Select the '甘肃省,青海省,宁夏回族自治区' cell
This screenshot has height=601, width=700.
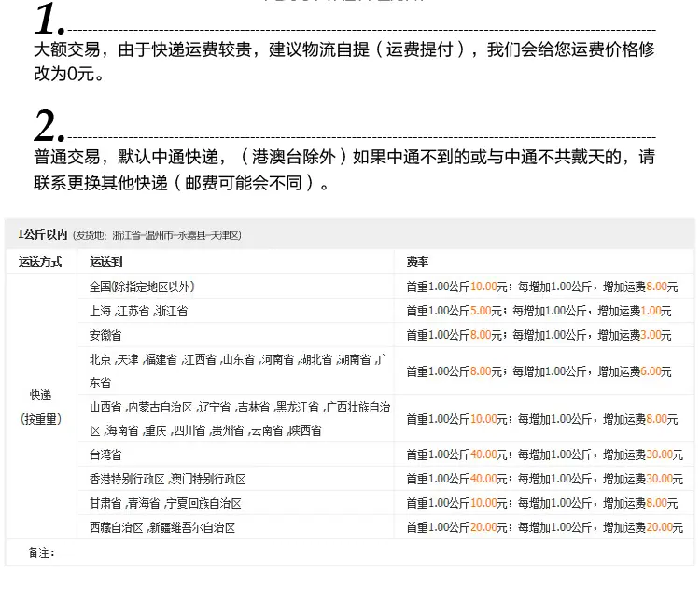coord(236,503)
